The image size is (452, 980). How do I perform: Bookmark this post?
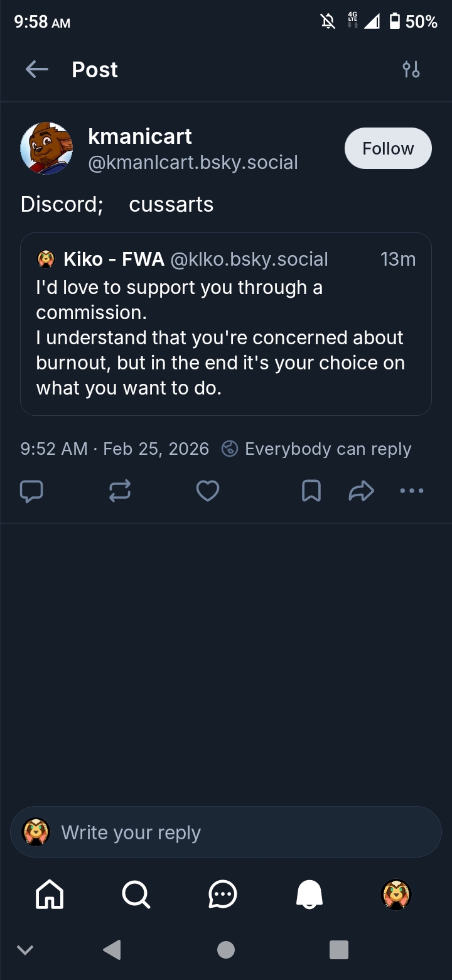click(311, 491)
